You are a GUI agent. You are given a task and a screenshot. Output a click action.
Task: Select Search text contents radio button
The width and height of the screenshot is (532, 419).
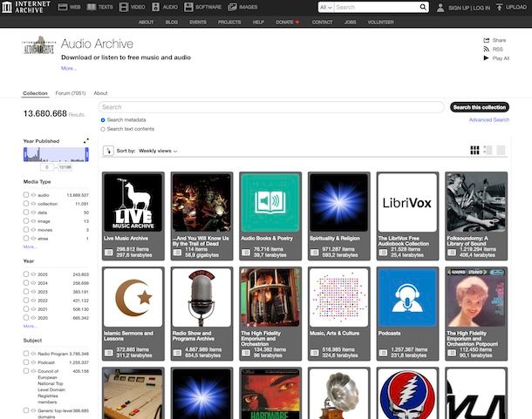103,129
